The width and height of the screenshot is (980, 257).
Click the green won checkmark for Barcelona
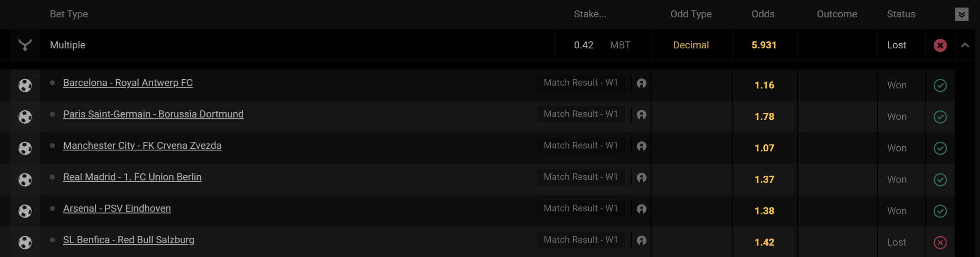click(x=940, y=85)
